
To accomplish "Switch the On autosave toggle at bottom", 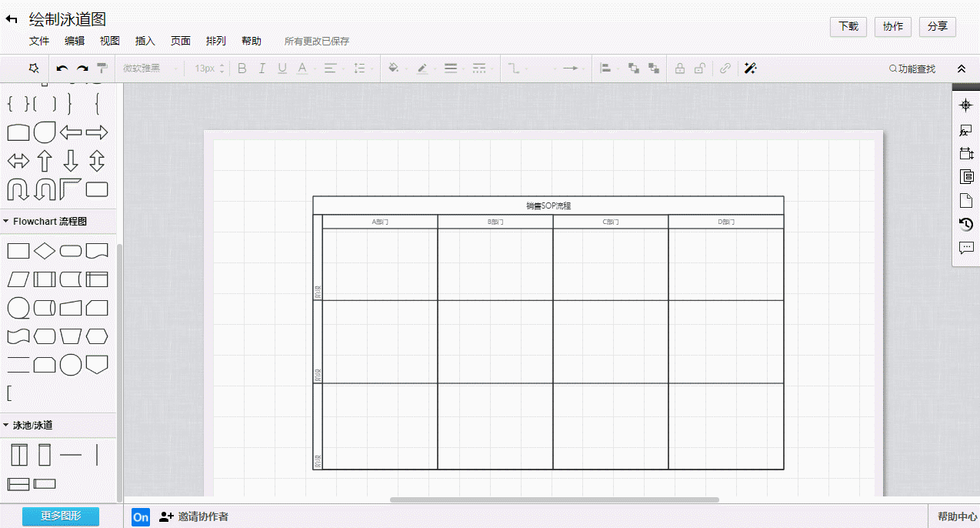I will coord(141,516).
